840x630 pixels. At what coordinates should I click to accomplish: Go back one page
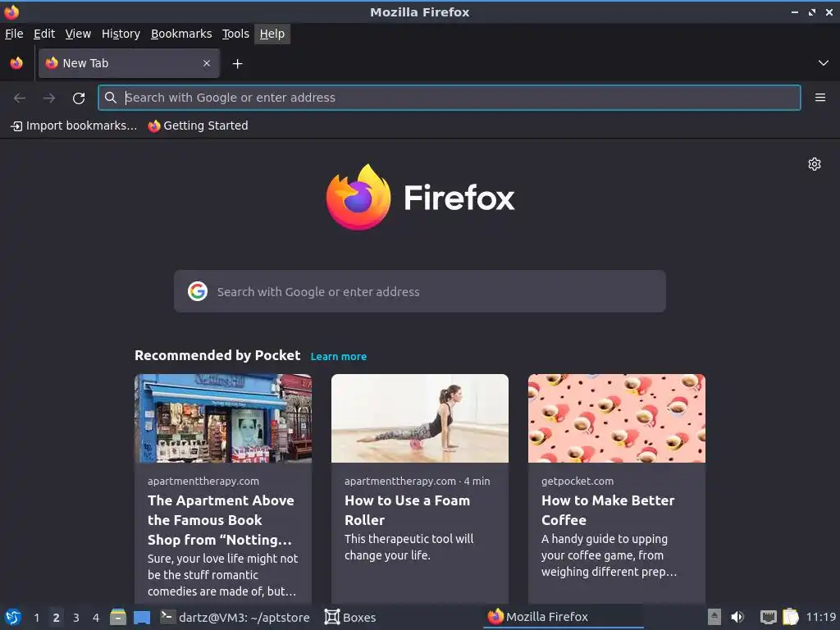[20, 98]
